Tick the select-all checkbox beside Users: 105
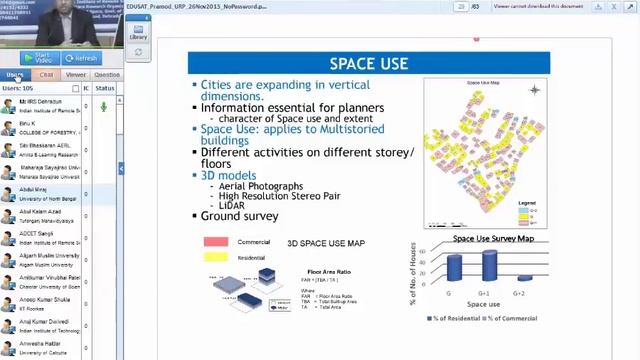The image size is (640, 360). click(x=76, y=89)
